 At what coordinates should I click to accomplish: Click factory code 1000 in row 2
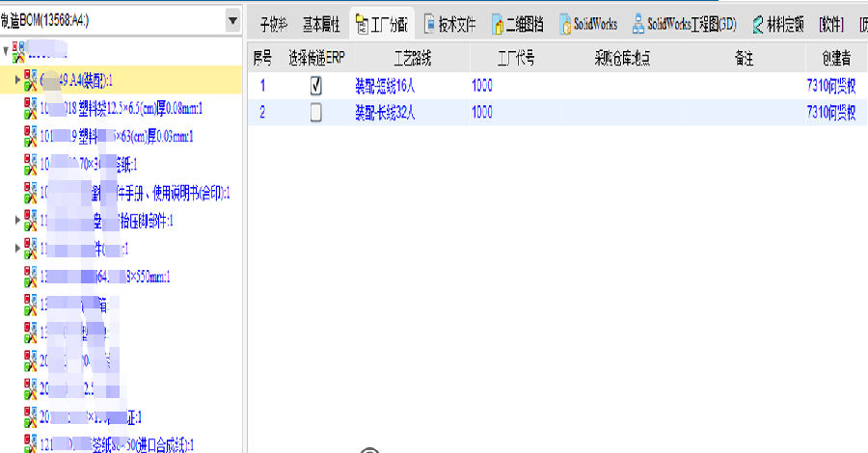point(482,113)
